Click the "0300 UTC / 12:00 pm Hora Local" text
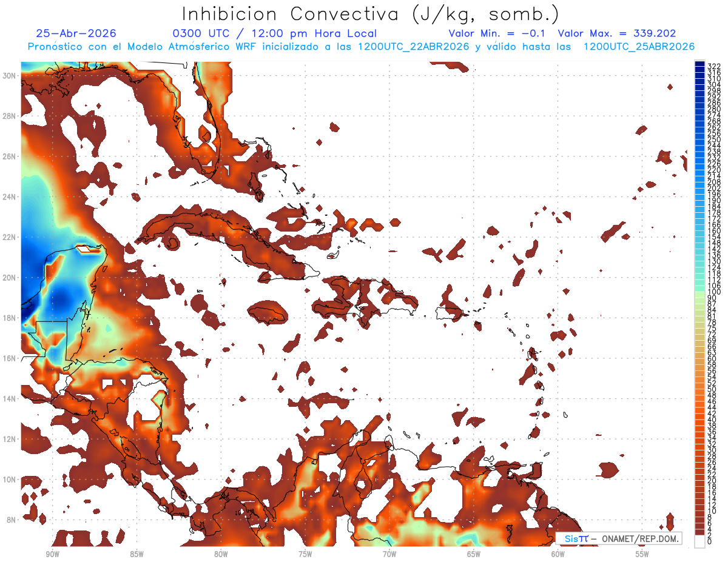The width and height of the screenshot is (728, 562). pos(274,34)
